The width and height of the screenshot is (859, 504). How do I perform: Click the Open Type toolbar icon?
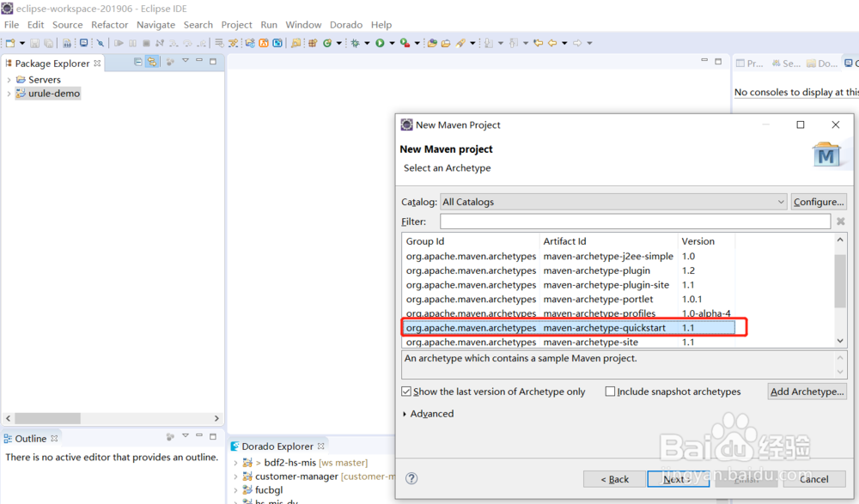coord(432,43)
